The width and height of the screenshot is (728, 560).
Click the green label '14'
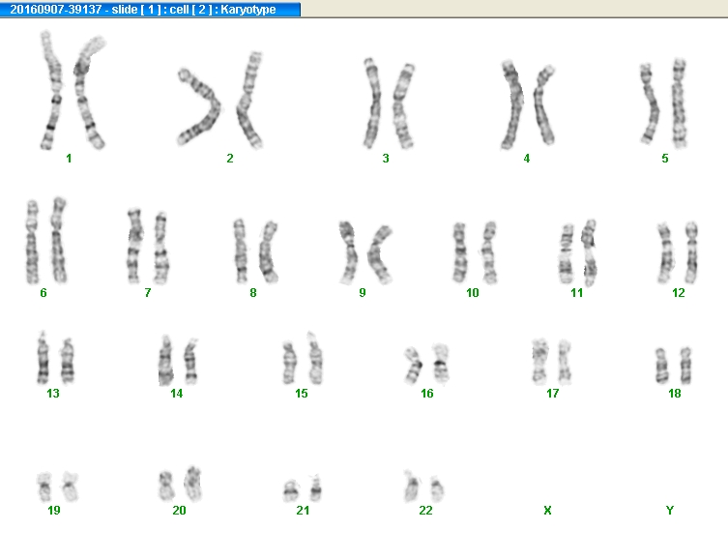pyautogui.click(x=176, y=394)
